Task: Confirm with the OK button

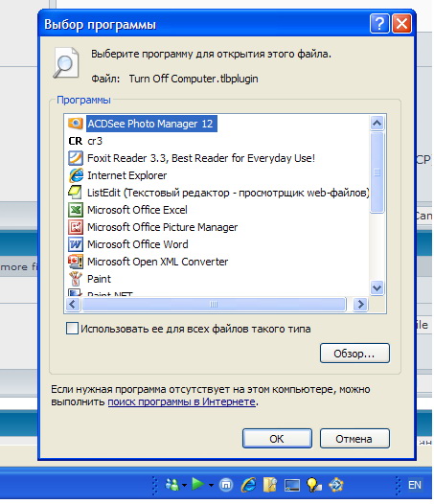Action: pyautogui.click(x=277, y=439)
